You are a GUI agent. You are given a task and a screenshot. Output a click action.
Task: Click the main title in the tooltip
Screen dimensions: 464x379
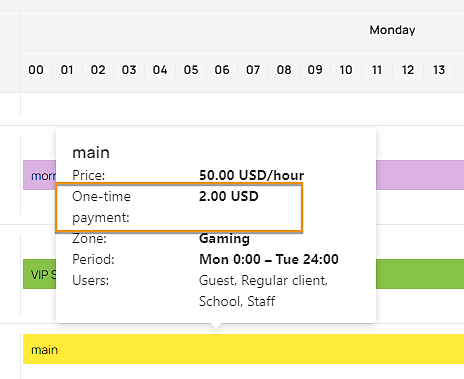(x=91, y=153)
